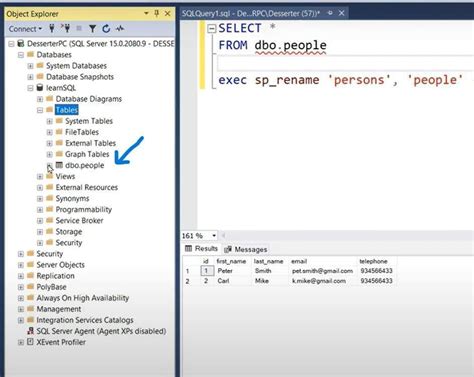Collapse the SELECT code block
474x377 pixels.
(212, 29)
